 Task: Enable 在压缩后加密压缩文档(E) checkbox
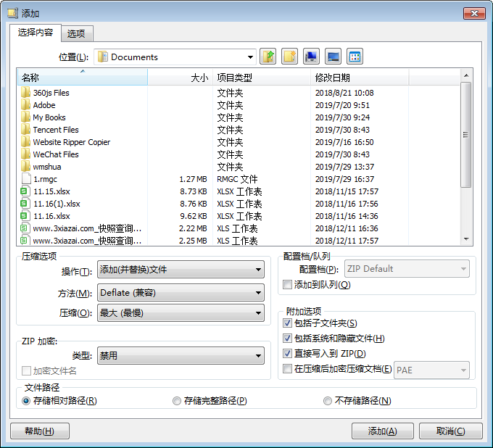pos(287,368)
